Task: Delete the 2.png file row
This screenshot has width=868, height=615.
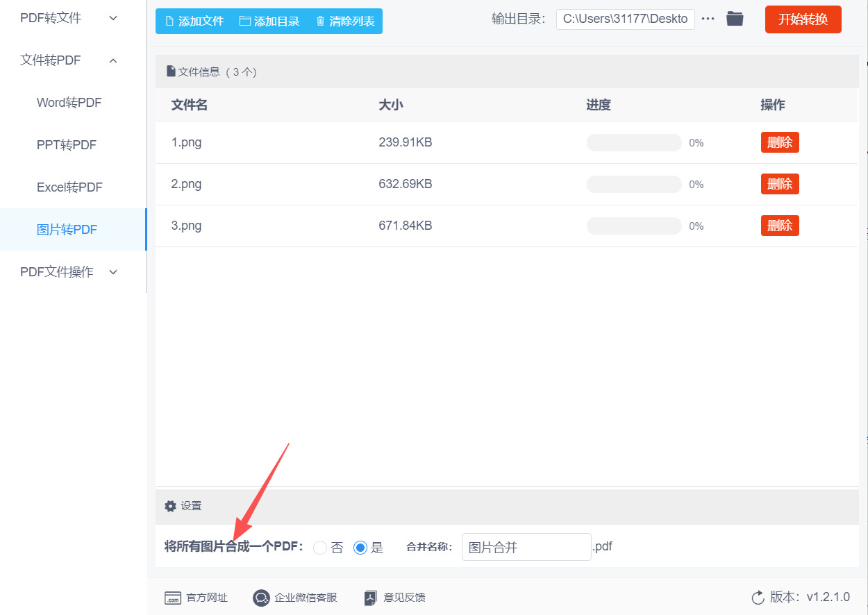Action: coord(780,184)
